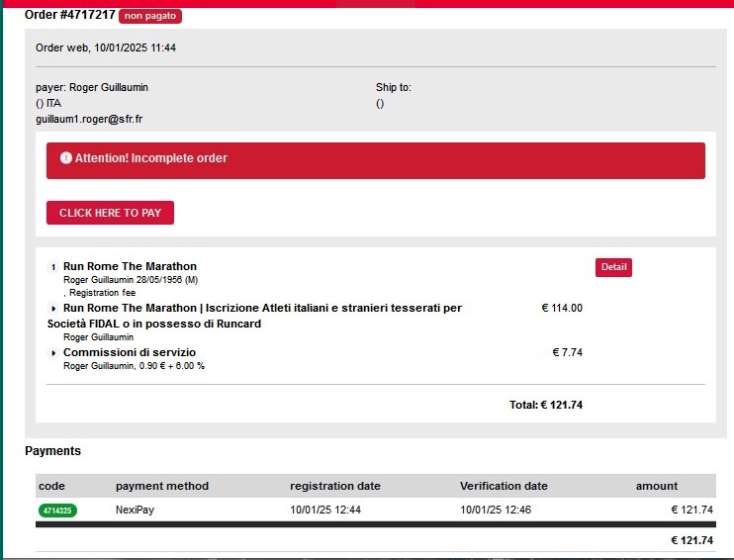Click the NexiPay payment method cell
734x560 pixels.
pos(136,511)
